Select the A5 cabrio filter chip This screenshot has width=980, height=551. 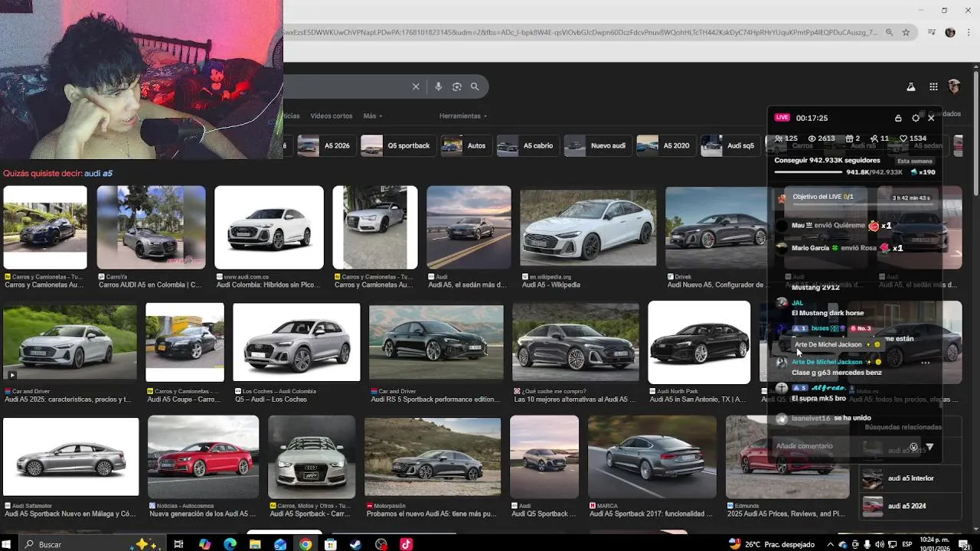click(527, 145)
